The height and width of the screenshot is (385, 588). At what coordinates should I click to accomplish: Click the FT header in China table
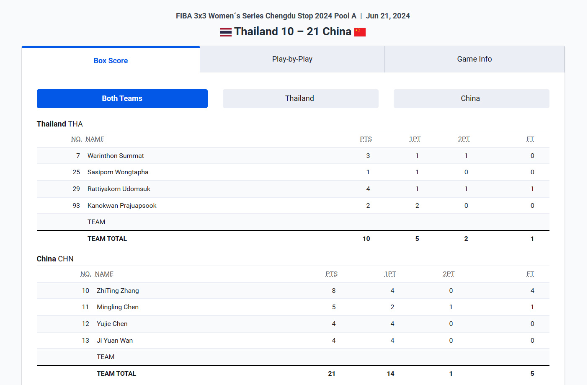pyautogui.click(x=530, y=274)
